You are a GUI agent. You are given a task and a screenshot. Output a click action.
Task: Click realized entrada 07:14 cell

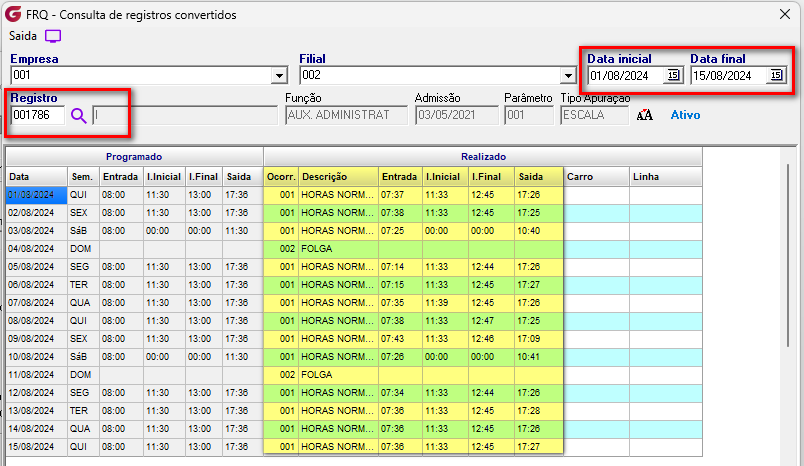[x=400, y=267]
